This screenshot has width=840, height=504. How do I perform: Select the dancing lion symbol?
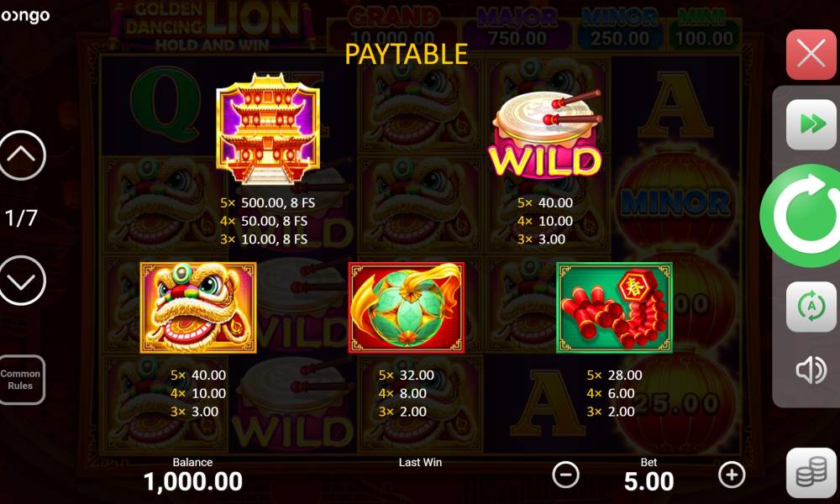coord(198,307)
